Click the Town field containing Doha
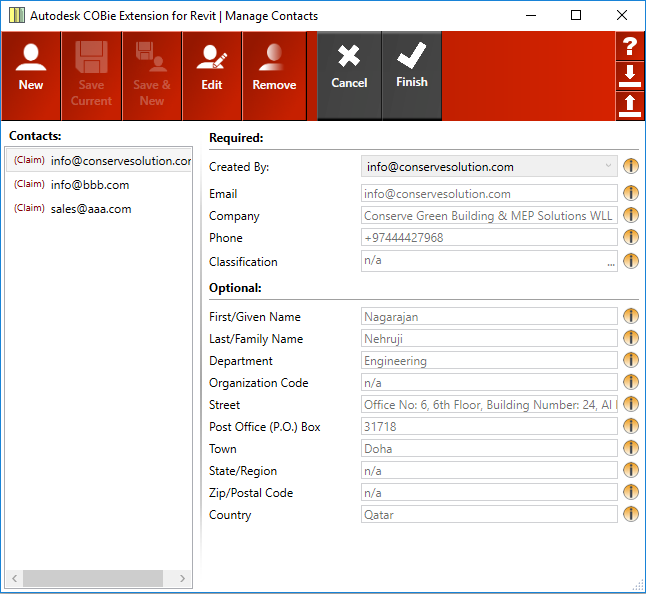Viewport: 646px width, 594px height. [x=488, y=449]
